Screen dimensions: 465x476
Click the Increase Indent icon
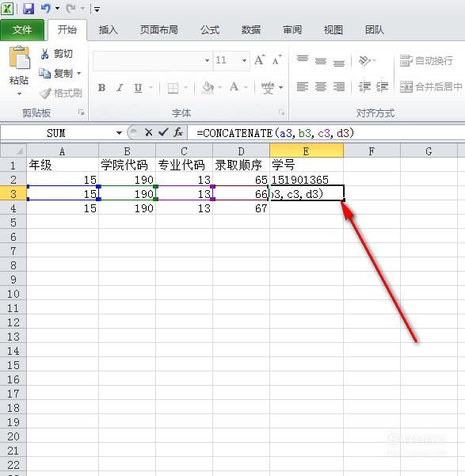[x=382, y=87]
